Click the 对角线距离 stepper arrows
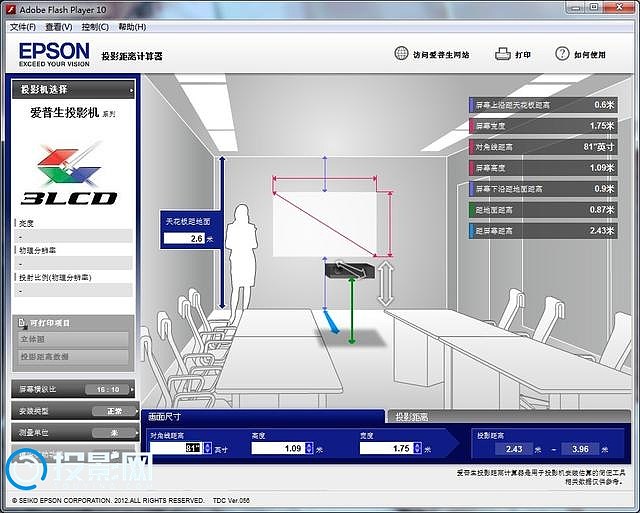This screenshot has width=640, height=513. 207,448
